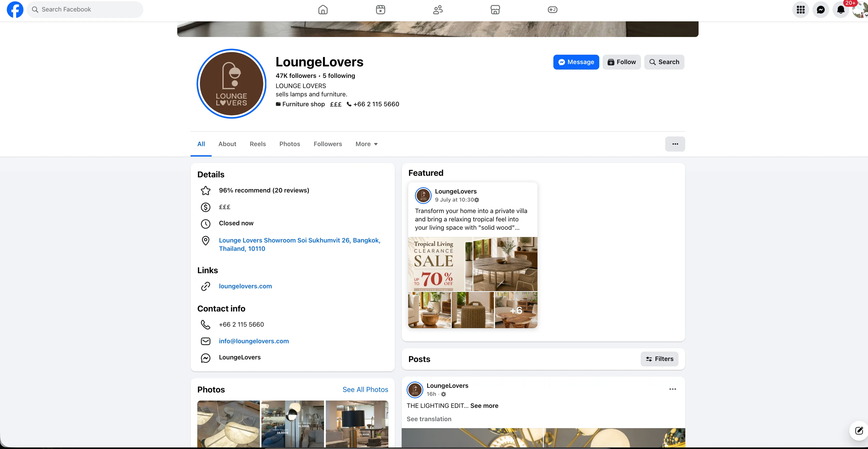
Task: Click the Messenger icon in Contact info
Action: 206,358
